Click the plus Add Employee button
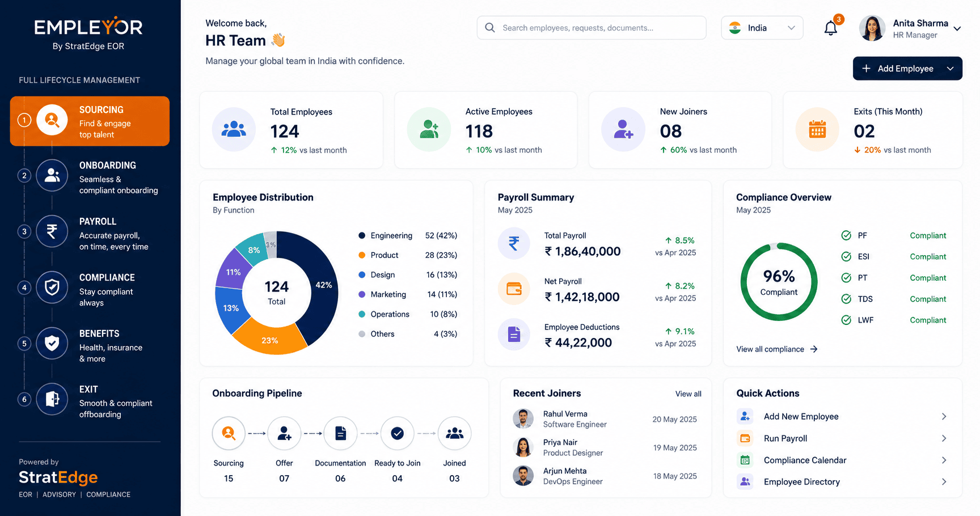 click(x=907, y=69)
